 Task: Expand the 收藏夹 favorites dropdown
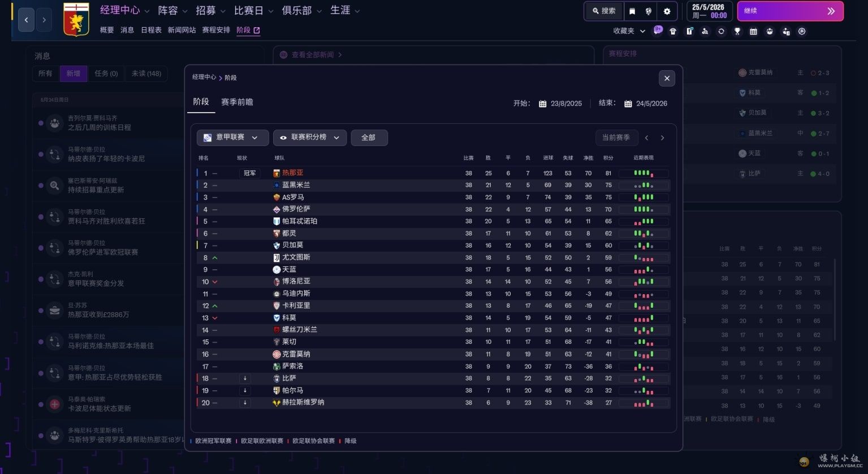point(629,31)
